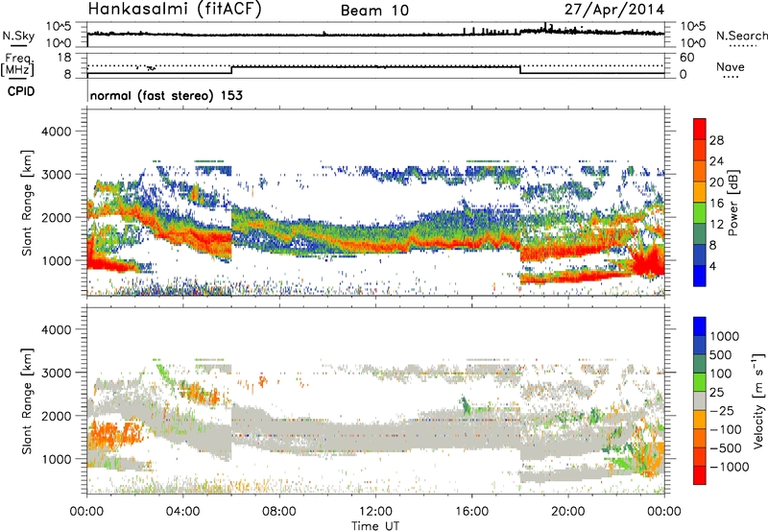Click the '20:00' time tick label
The width and height of the screenshot is (768, 532).
tap(568, 512)
